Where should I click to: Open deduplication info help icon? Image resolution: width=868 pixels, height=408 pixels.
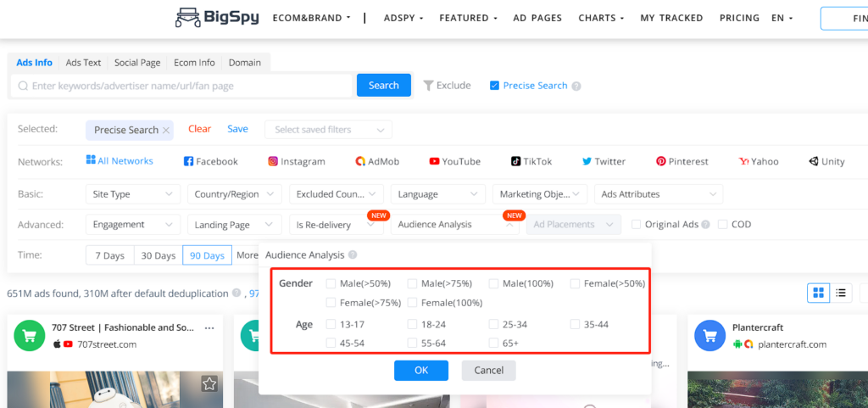[x=236, y=293]
